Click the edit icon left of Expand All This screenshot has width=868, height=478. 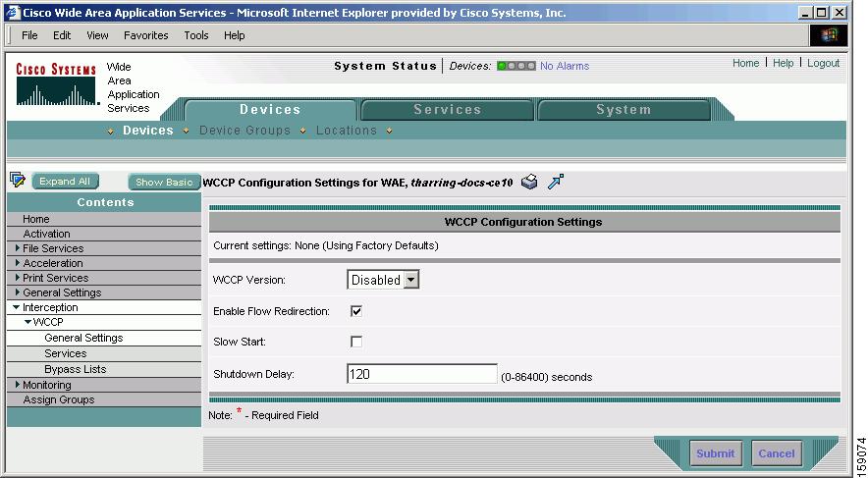17,180
